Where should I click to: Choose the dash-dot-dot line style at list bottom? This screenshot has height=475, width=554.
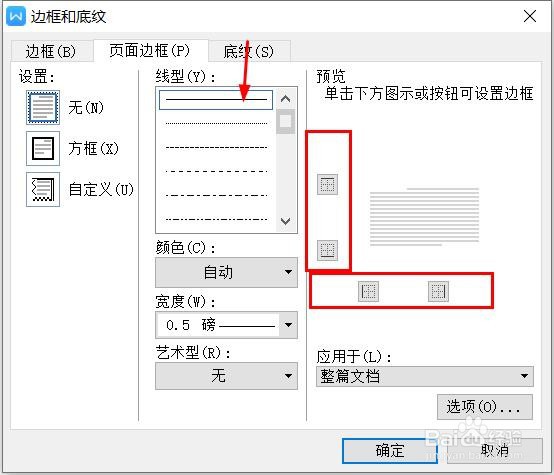coord(216,219)
